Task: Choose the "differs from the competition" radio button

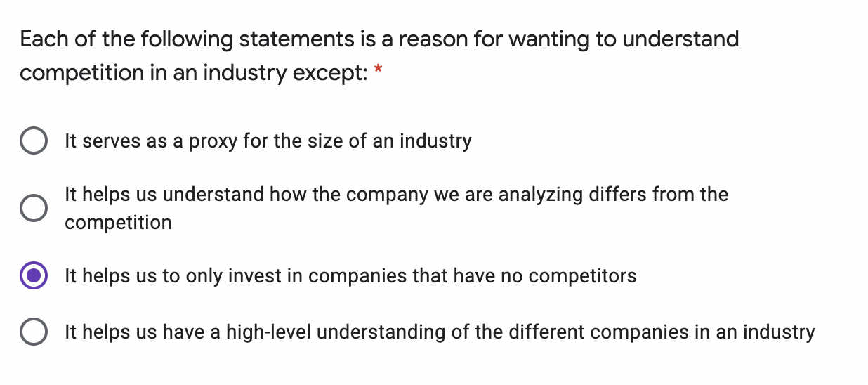Action: click(x=33, y=208)
